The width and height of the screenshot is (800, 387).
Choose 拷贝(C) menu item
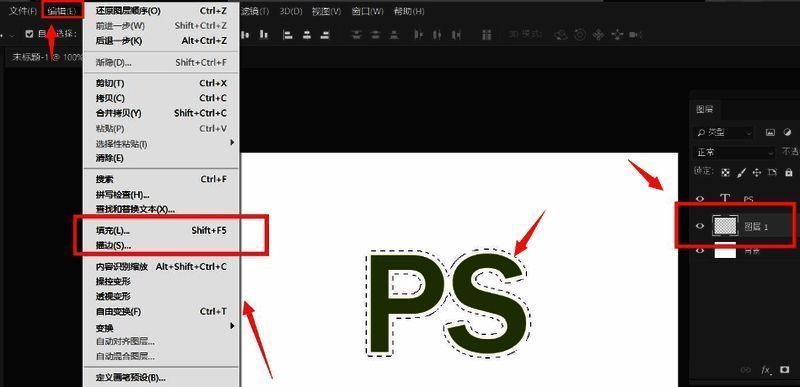coord(161,98)
